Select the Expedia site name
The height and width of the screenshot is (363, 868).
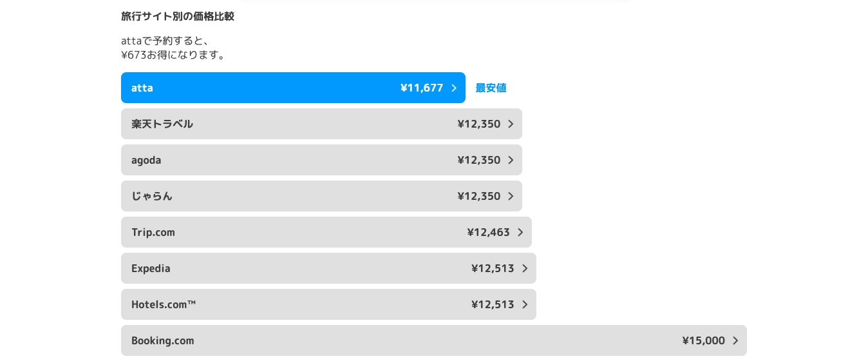point(151,268)
